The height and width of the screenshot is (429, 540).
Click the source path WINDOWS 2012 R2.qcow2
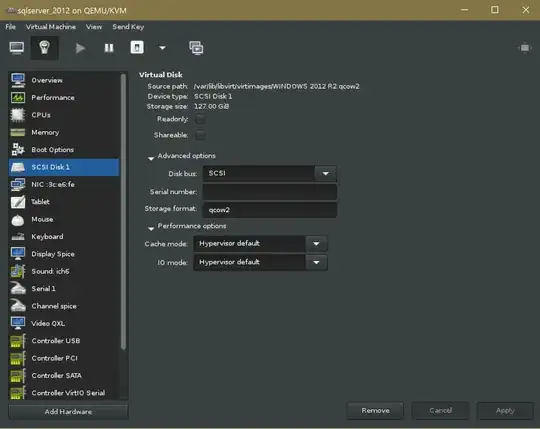click(x=276, y=86)
